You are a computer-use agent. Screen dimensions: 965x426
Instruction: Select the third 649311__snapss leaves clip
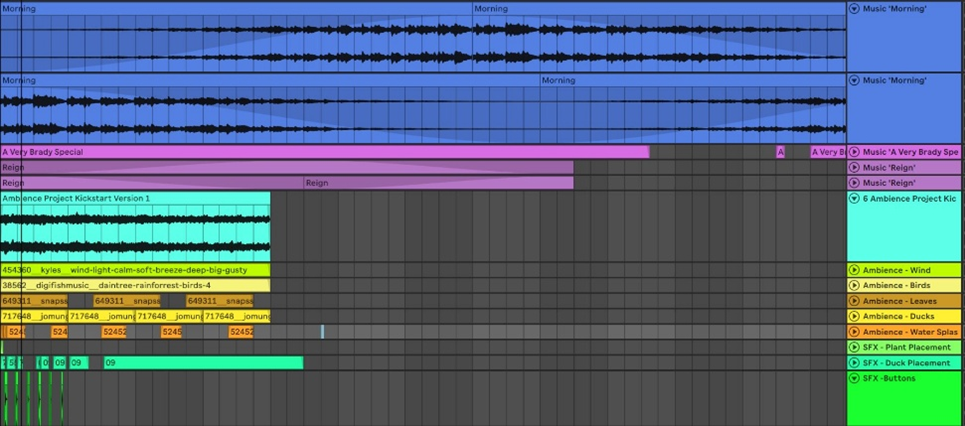point(220,301)
